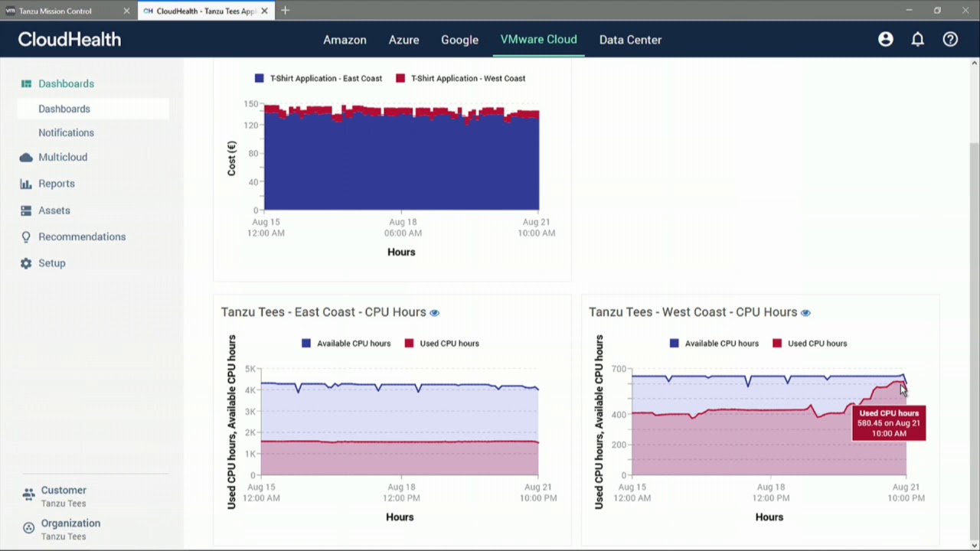Open the Organization Tanzu Tees selector

[70, 530]
